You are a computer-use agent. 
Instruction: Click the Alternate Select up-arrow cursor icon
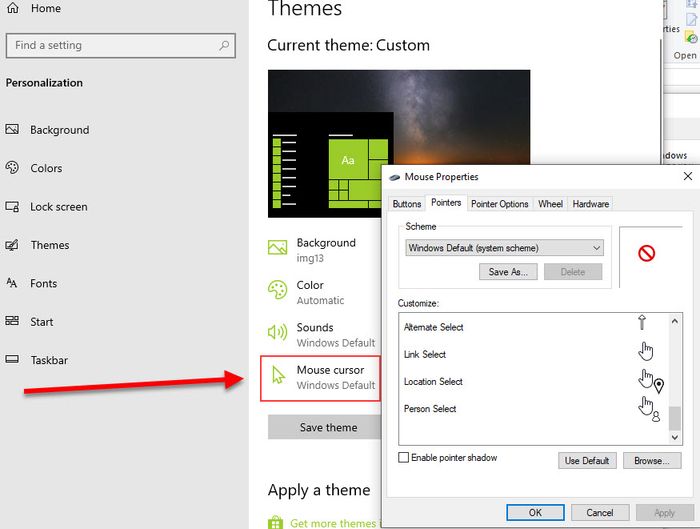point(642,322)
